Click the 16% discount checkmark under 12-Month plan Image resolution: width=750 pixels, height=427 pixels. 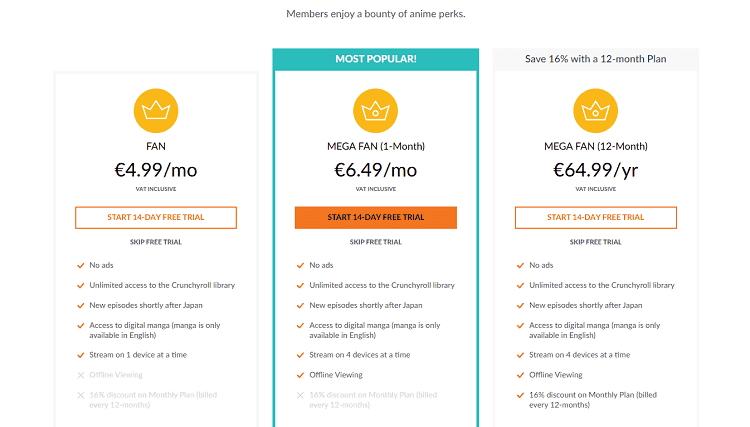tap(520, 395)
